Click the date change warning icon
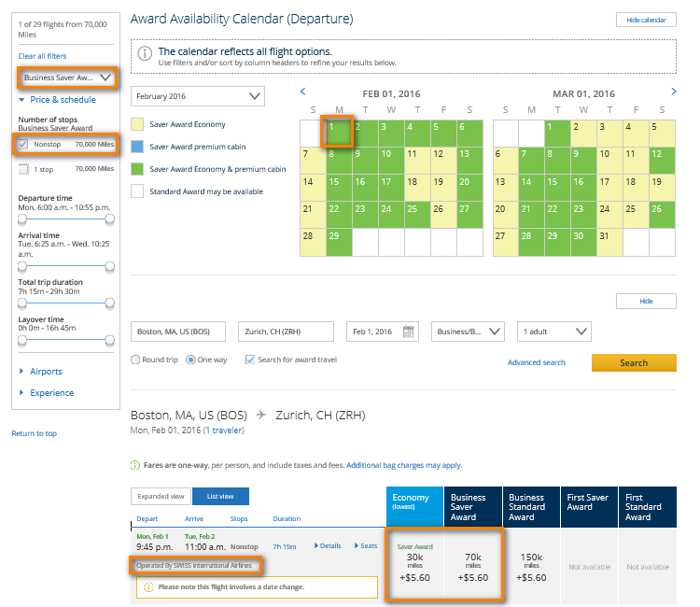The width and height of the screenshot is (700, 607). [147, 587]
